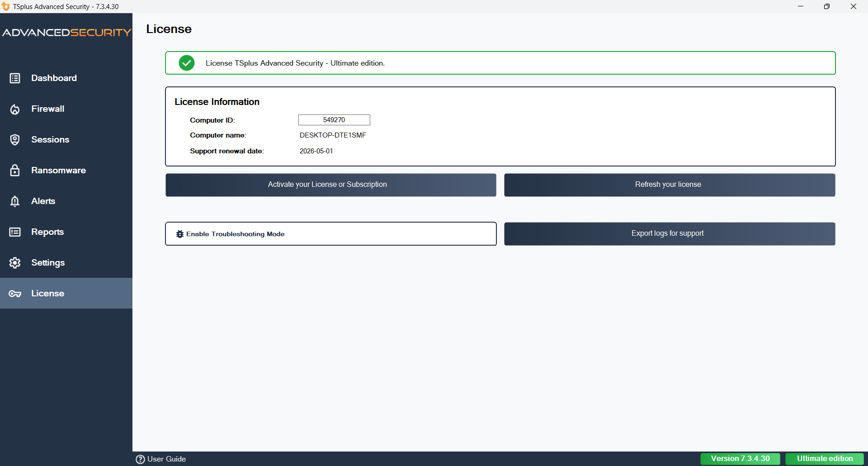Click the Computer ID field 549270
The width and height of the screenshot is (868, 466).
tap(334, 120)
